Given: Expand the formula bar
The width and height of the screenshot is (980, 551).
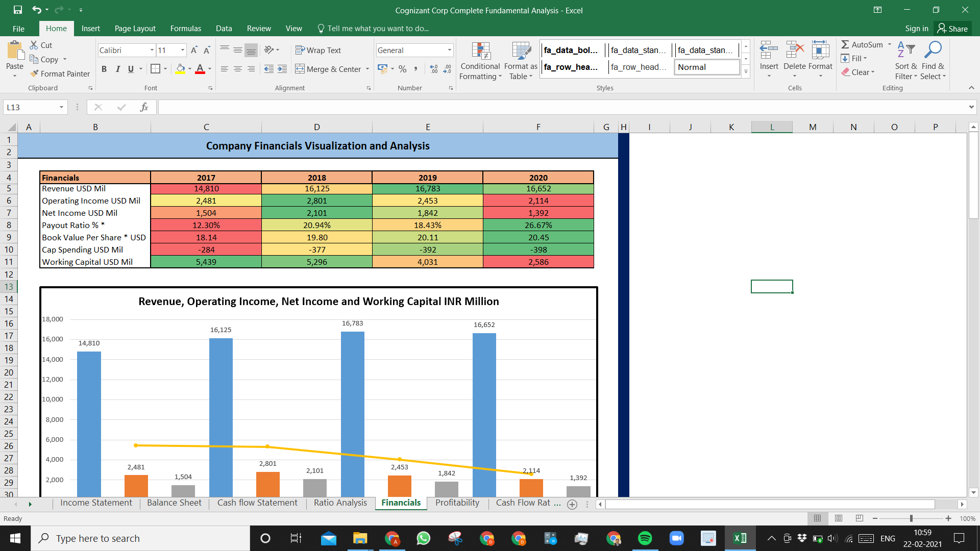Looking at the screenshot, I should pos(971,107).
